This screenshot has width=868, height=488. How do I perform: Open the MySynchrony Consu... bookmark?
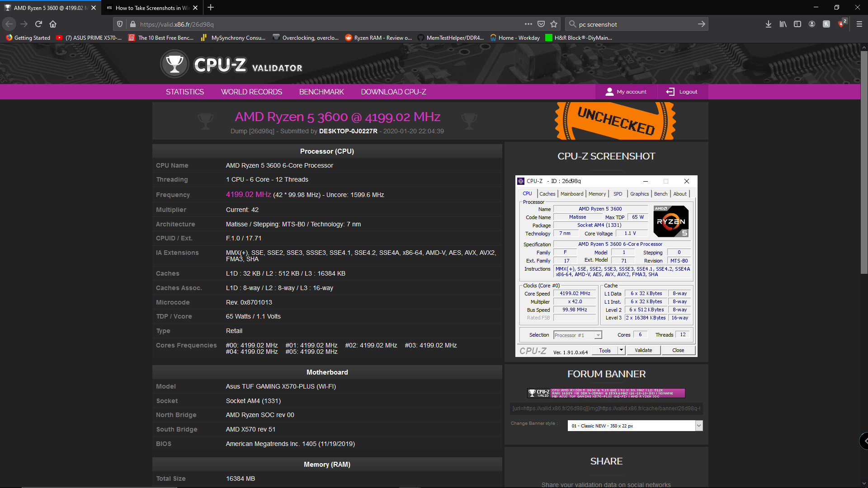[233, 38]
